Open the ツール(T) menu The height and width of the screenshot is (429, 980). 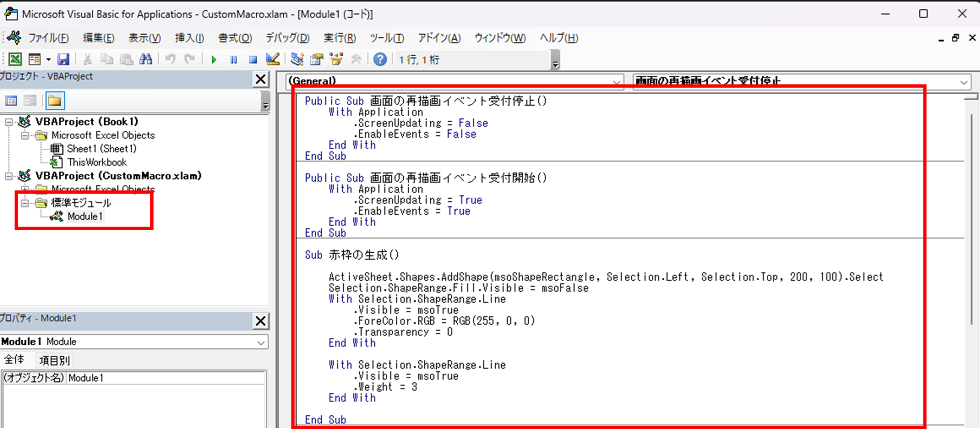386,38
